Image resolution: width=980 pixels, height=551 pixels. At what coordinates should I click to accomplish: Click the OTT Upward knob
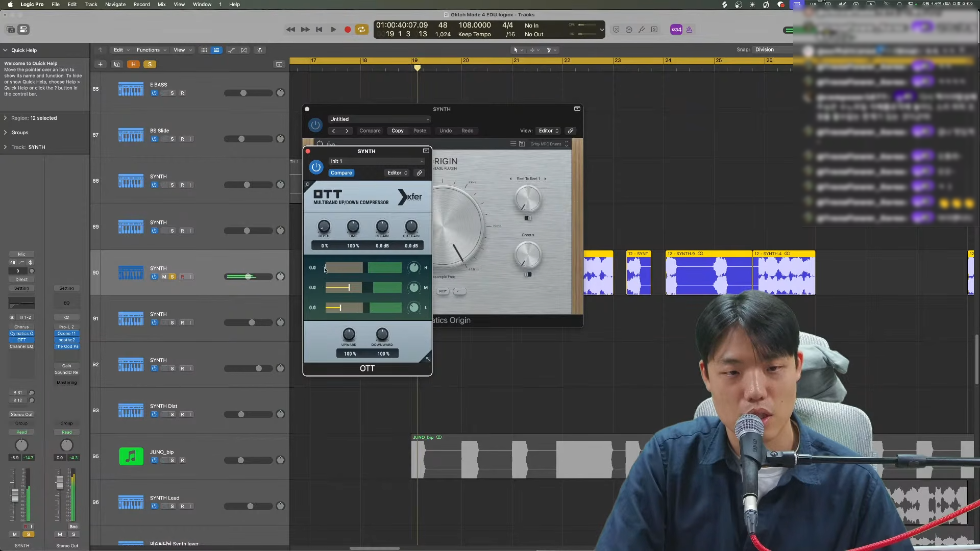coord(349,334)
